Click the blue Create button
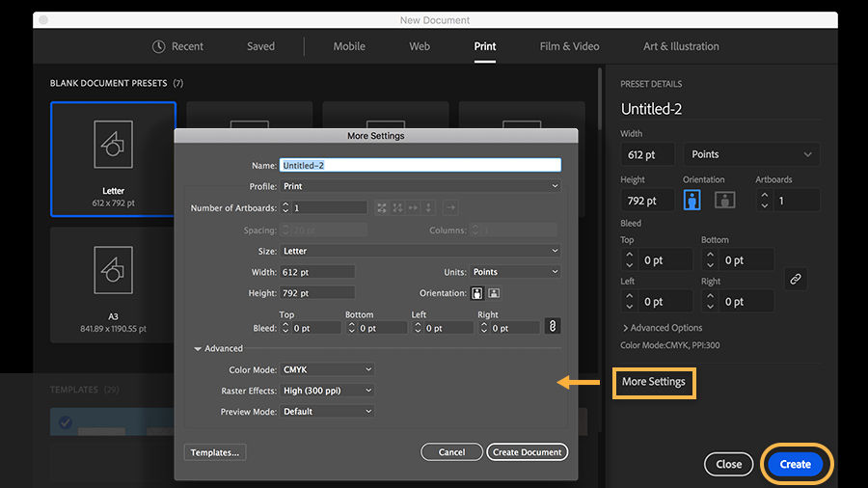 click(x=796, y=464)
